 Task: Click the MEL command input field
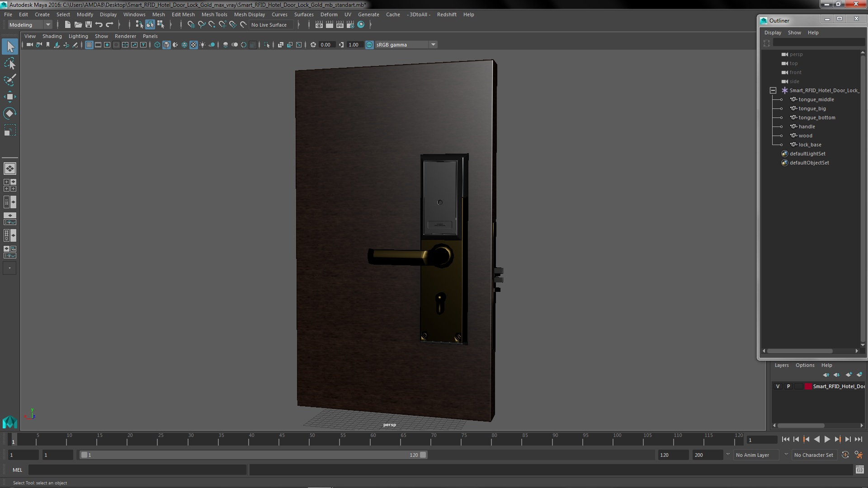tap(137, 470)
